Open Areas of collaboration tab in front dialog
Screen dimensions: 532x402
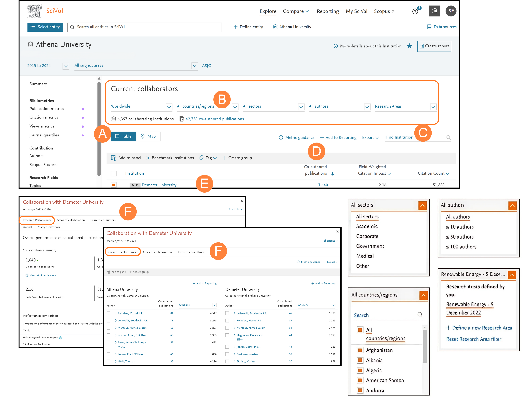point(157,252)
